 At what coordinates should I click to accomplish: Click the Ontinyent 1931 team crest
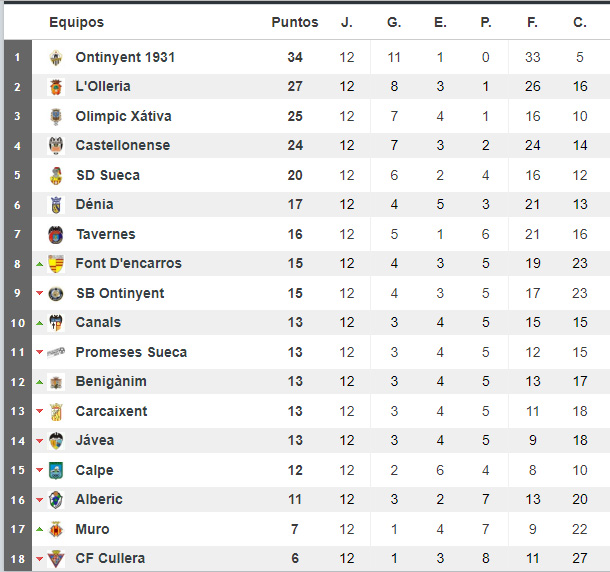pos(56,58)
